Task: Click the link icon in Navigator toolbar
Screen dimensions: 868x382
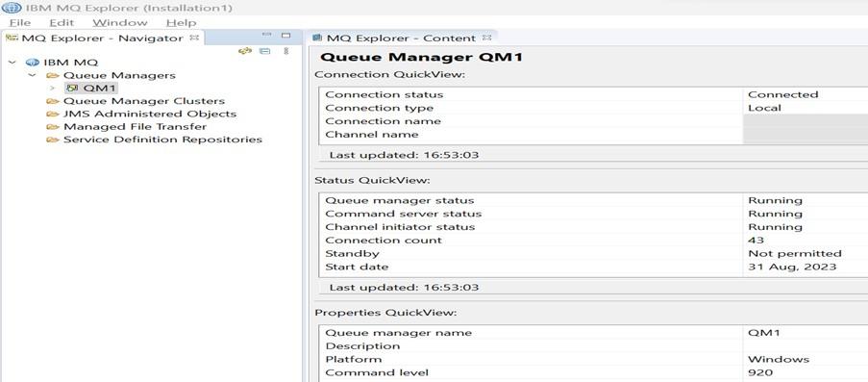Action: coord(245,50)
